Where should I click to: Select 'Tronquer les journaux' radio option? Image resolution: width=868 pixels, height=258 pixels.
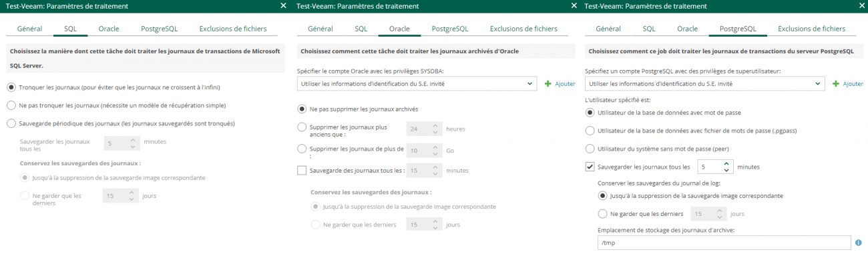point(11,87)
